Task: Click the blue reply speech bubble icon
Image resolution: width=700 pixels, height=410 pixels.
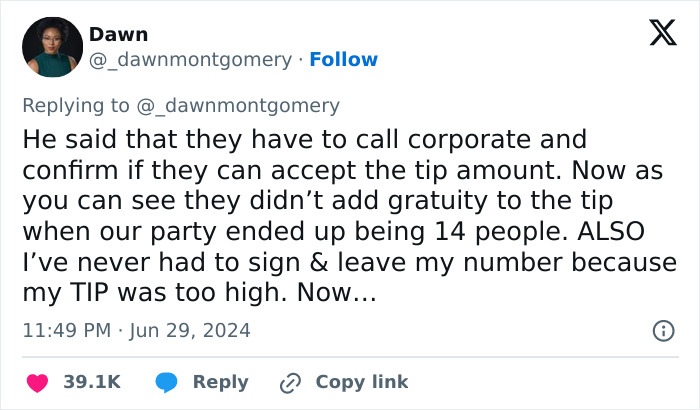Action: [167, 382]
